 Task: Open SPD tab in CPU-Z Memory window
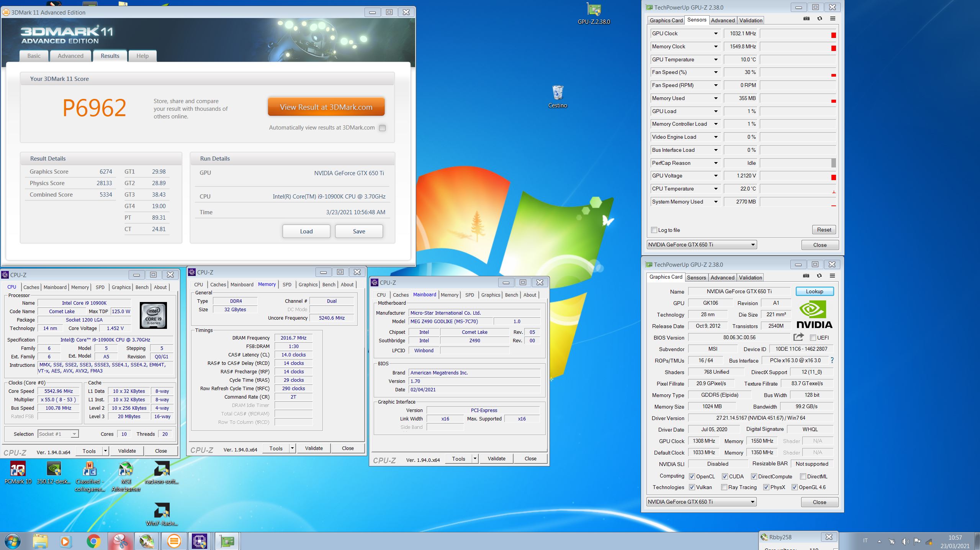pyautogui.click(x=287, y=284)
